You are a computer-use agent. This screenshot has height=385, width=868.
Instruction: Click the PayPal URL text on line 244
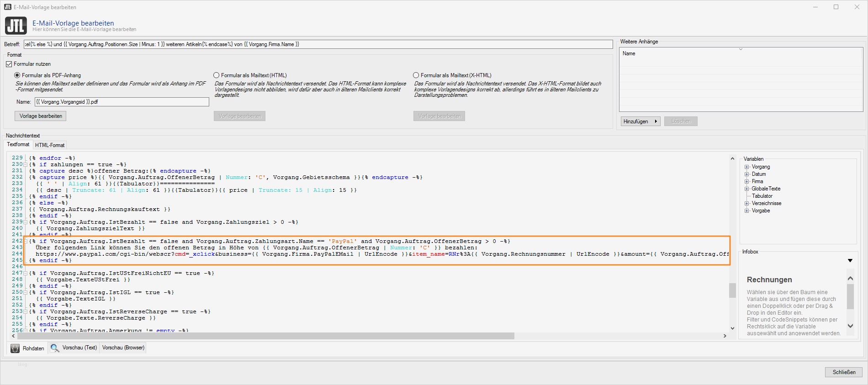click(x=382, y=254)
